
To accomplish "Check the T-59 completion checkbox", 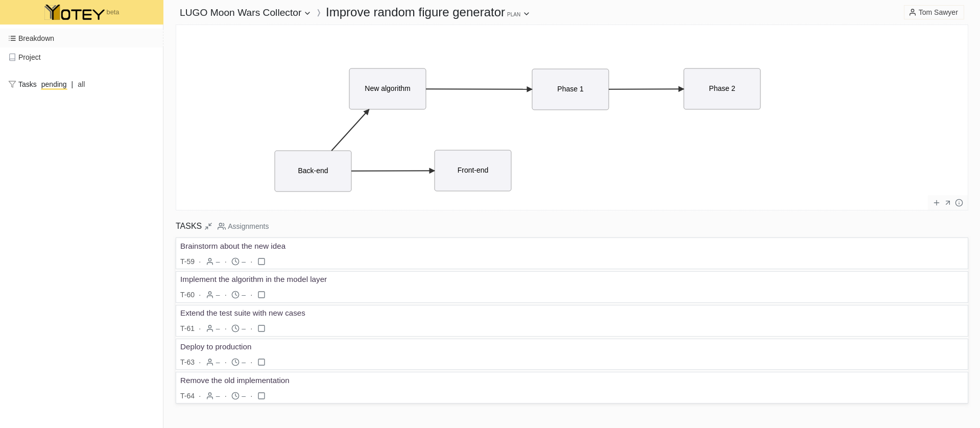I will tap(261, 261).
